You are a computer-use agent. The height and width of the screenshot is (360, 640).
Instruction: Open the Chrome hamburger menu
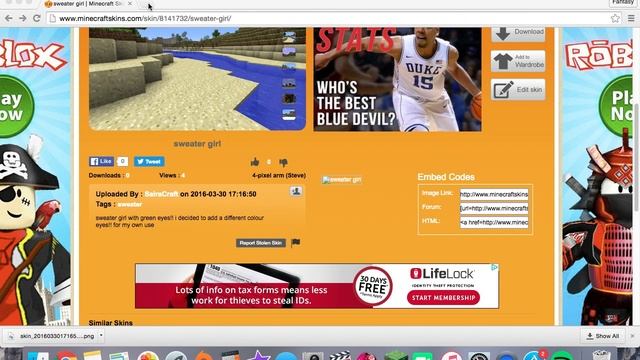tap(631, 18)
